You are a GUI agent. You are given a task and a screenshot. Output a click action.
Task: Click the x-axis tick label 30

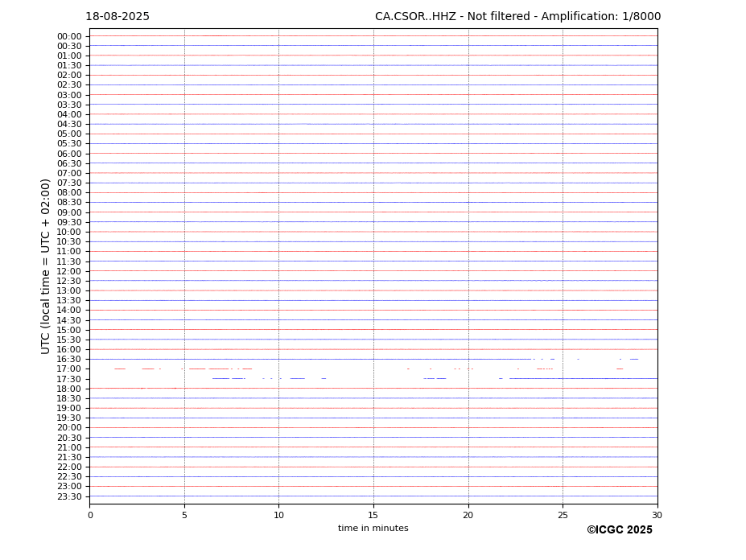point(657,515)
